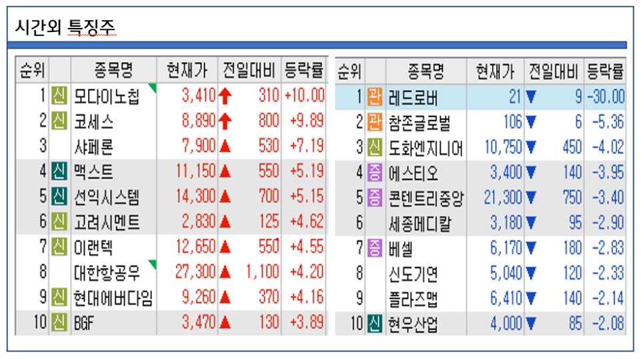Click the purple 증 badge beside 콘텐트리중앙
This screenshot has height=359, width=644.
[x=375, y=198]
